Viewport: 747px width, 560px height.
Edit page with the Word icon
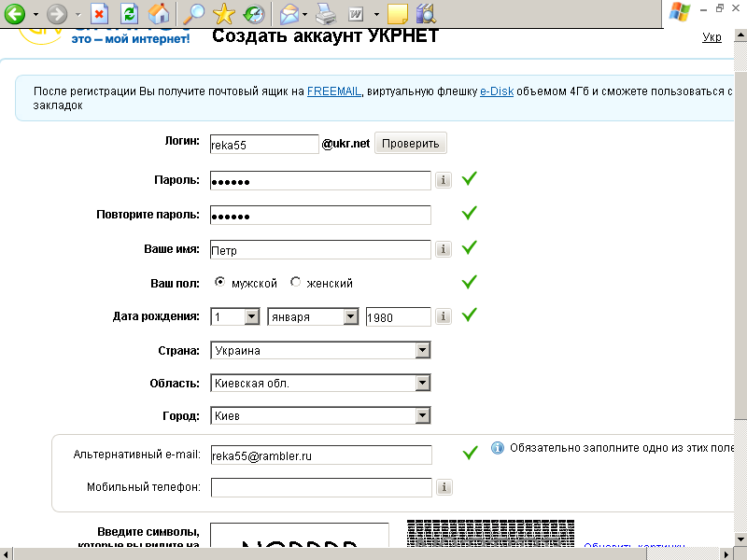[x=356, y=14]
